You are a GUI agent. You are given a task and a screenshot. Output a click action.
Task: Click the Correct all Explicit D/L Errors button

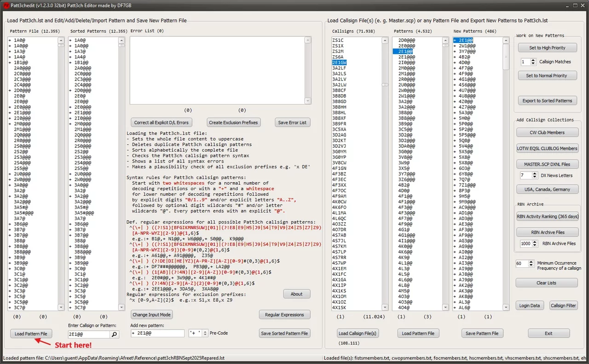pos(161,122)
